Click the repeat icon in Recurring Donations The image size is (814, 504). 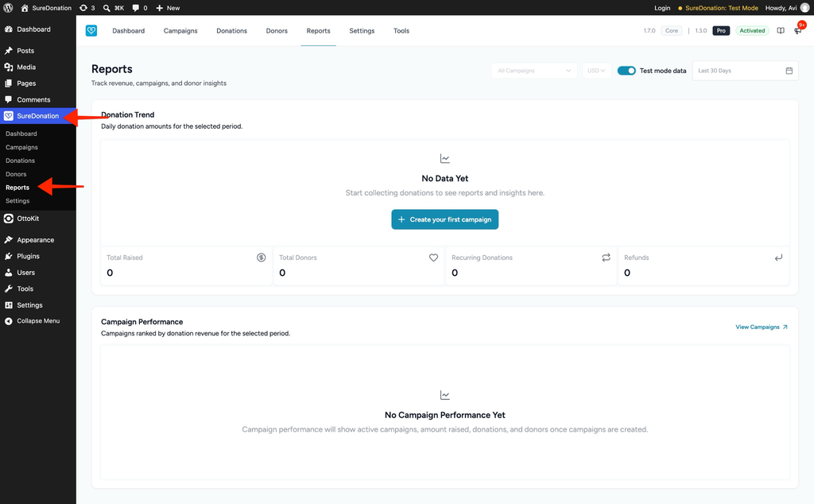tap(606, 258)
